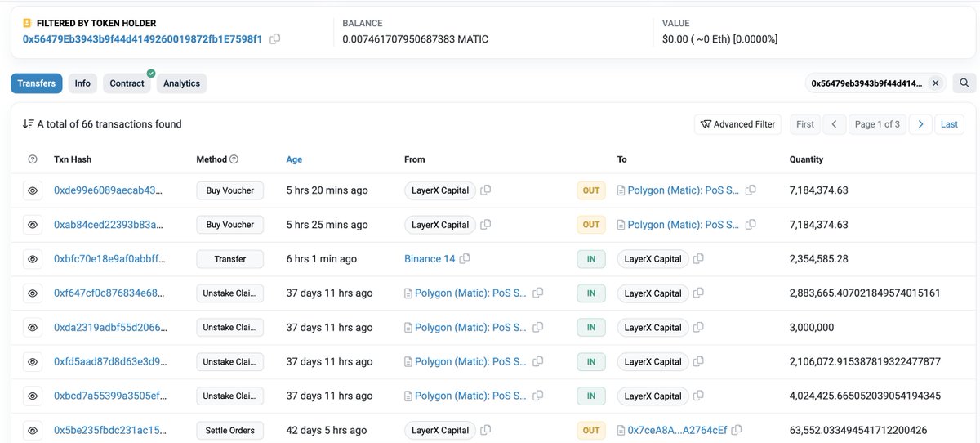The height and width of the screenshot is (443, 980).
Task: Go to next page chevron
Action: click(x=920, y=124)
